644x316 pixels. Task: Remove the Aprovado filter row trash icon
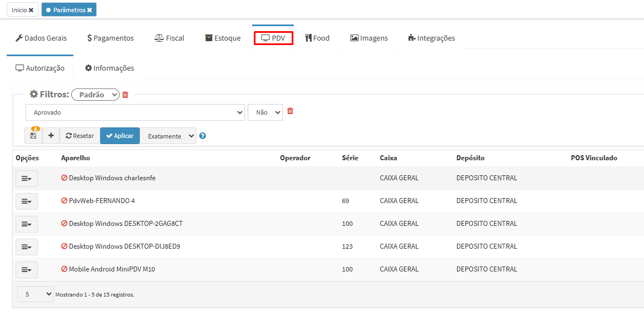click(x=290, y=111)
